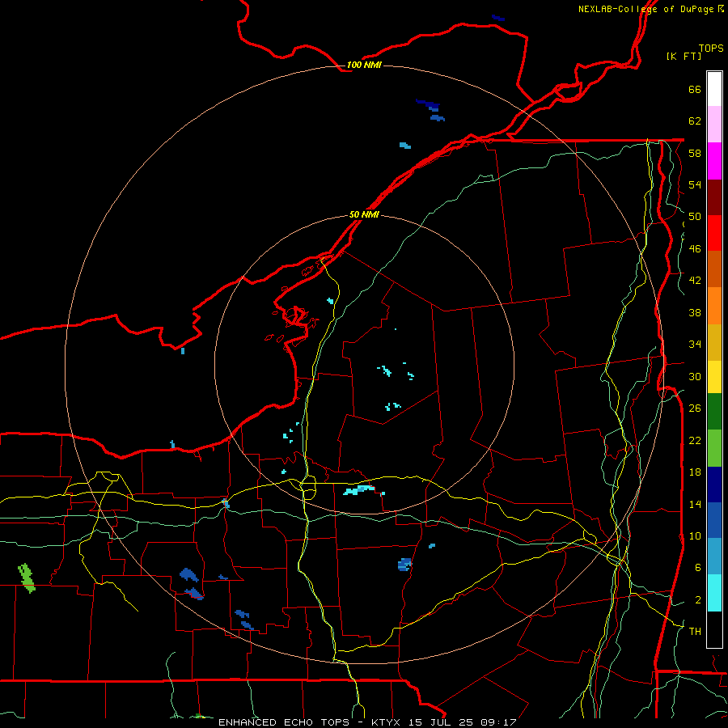728x728 pixels.
Task: Click legend value "22"
Action: click(695, 440)
